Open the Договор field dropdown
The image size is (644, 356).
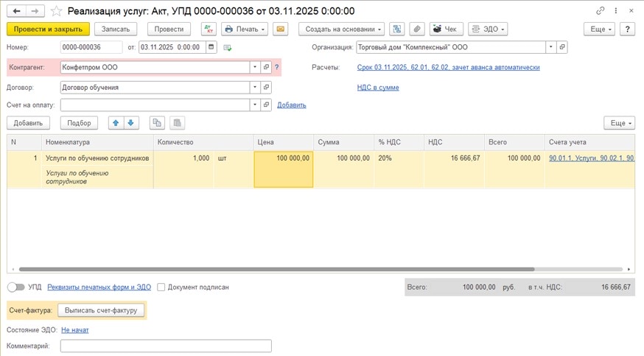[255, 87]
